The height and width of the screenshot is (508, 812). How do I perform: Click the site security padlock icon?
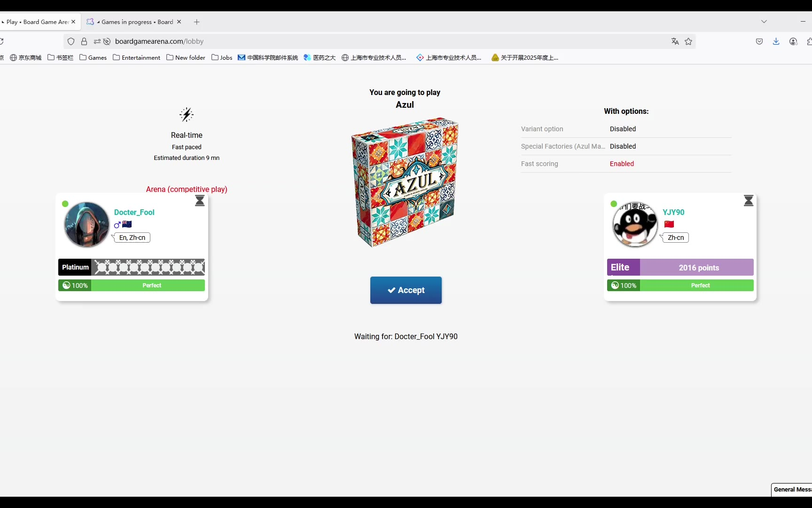84,41
